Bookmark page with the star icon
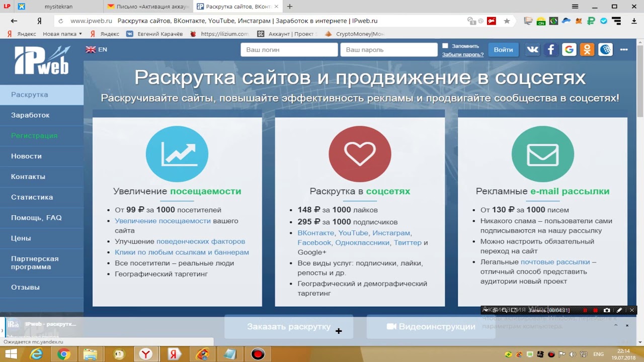The image size is (644, 362). pos(507,21)
